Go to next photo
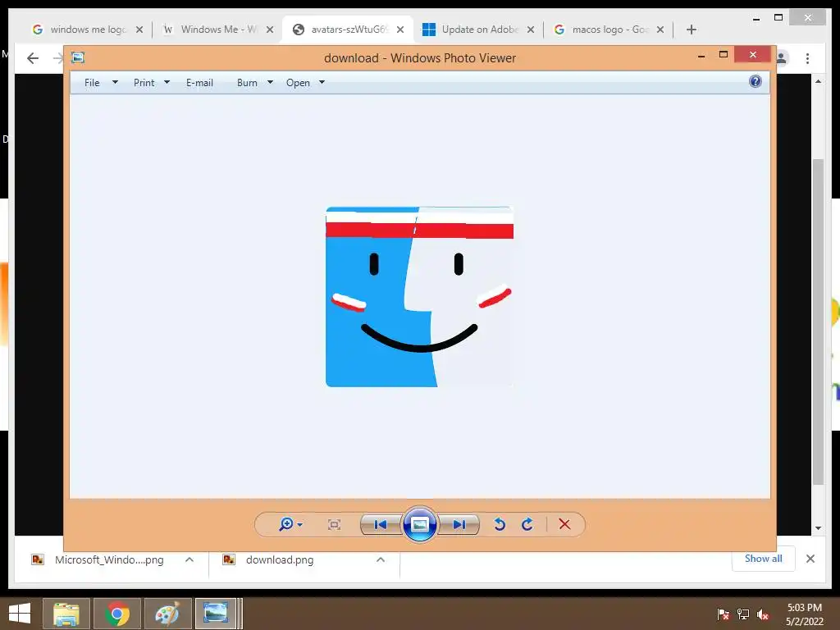This screenshot has height=630, width=840. click(459, 524)
